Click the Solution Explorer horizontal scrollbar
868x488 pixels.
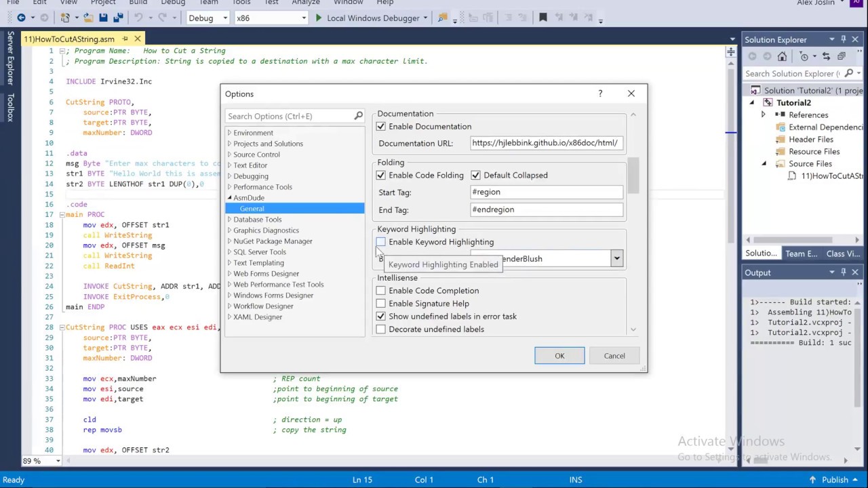795,239
